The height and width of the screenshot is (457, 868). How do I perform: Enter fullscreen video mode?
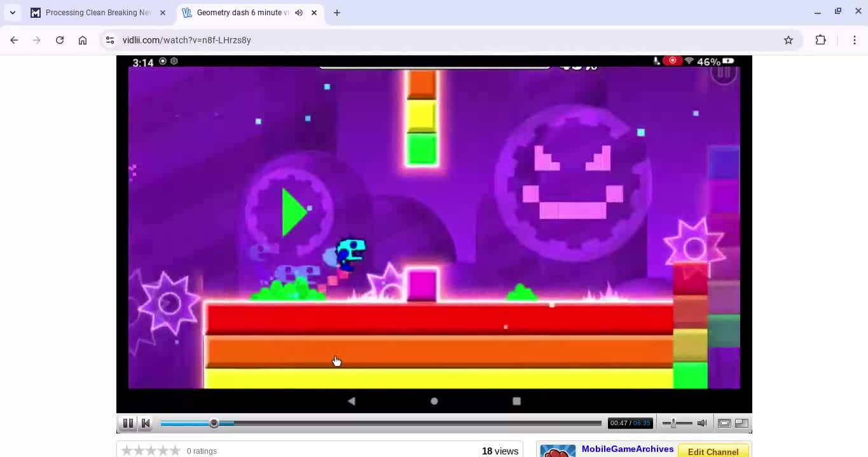[741, 423]
